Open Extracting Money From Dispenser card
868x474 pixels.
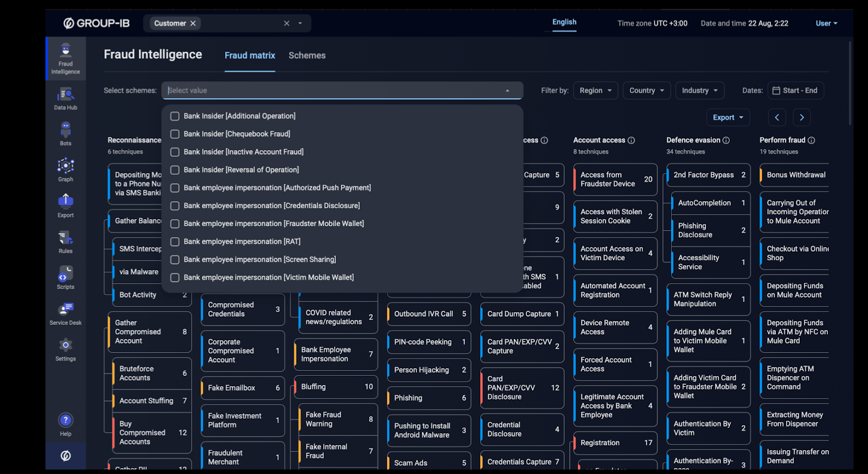tap(794, 419)
